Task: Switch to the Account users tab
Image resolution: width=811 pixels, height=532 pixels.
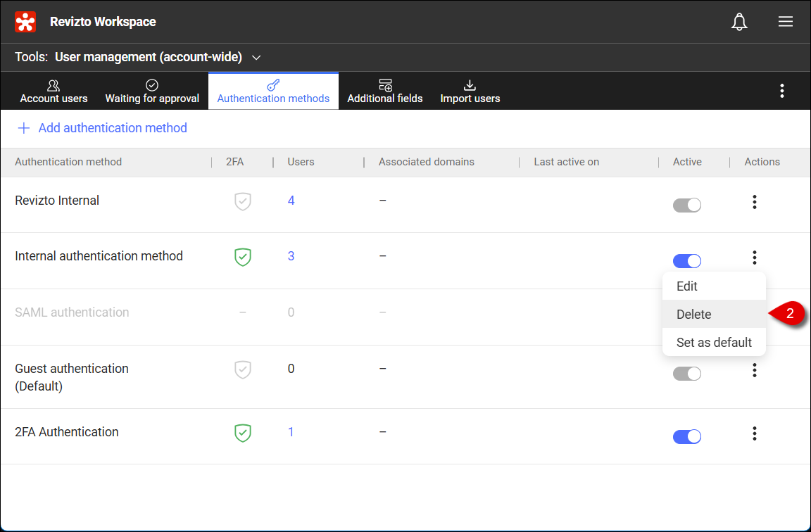Action: point(54,91)
